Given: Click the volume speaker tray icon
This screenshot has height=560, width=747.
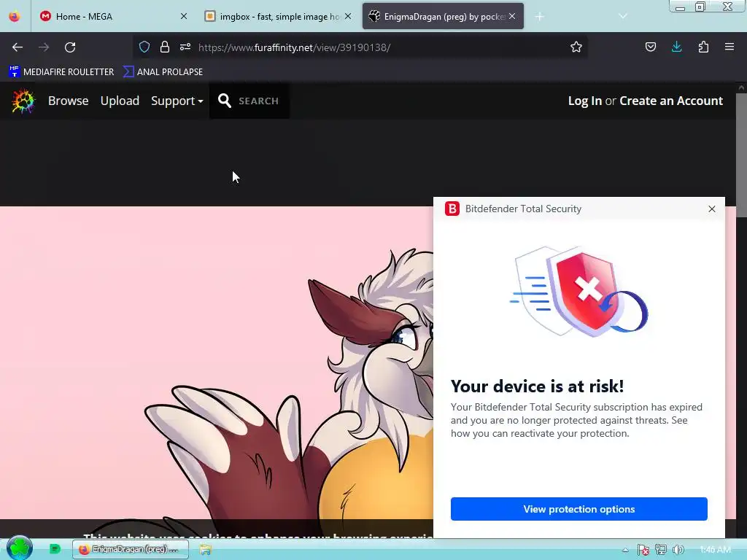Looking at the screenshot, I should pyautogui.click(x=678, y=550).
